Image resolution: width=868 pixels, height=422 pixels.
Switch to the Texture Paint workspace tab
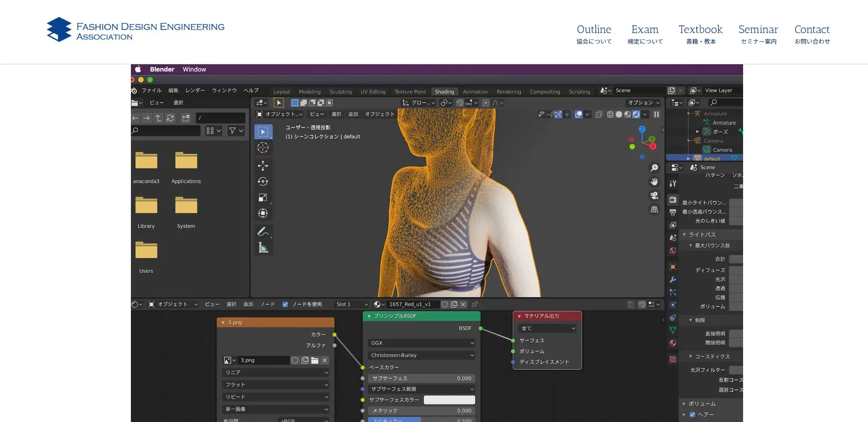pyautogui.click(x=410, y=92)
